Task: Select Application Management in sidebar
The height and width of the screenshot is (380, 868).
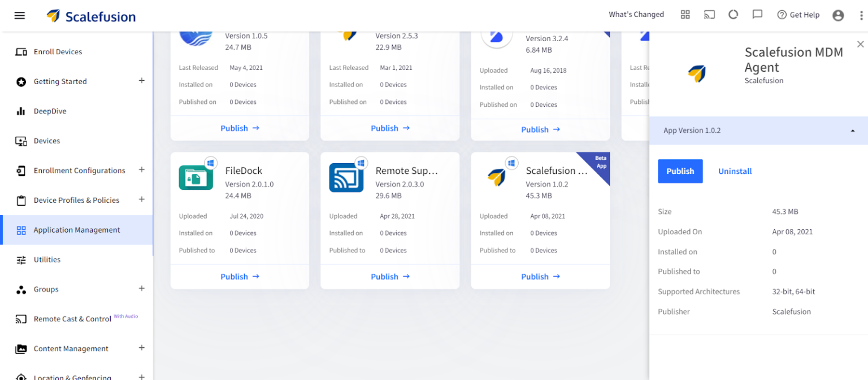Action: tap(77, 230)
